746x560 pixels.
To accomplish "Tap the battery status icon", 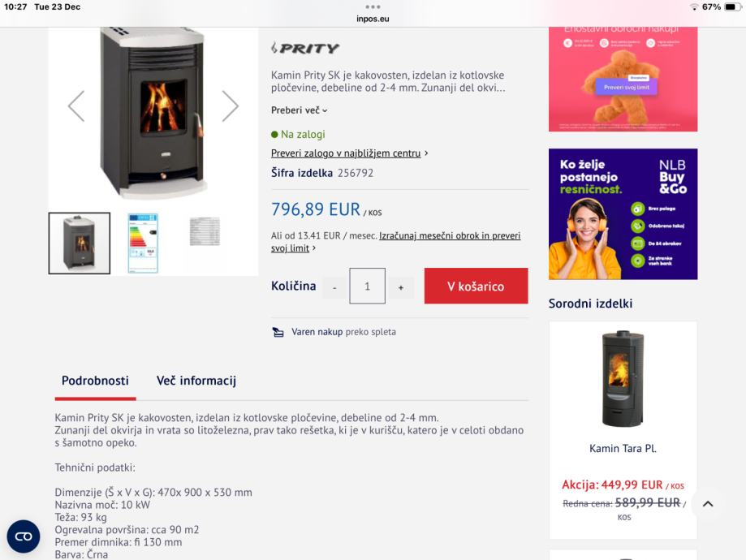I will [x=731, y=6].
